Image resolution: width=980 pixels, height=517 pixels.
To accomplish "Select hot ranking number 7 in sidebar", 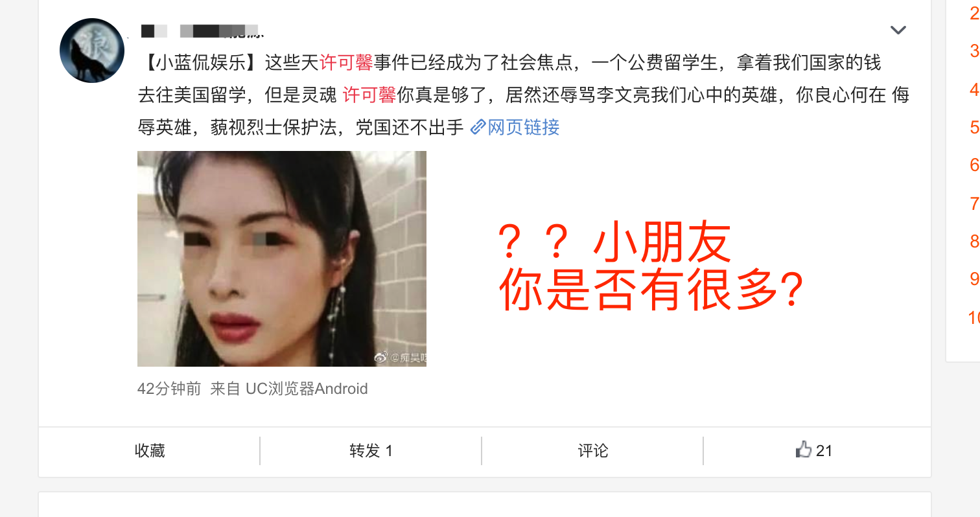I will [x=974, y=203].
